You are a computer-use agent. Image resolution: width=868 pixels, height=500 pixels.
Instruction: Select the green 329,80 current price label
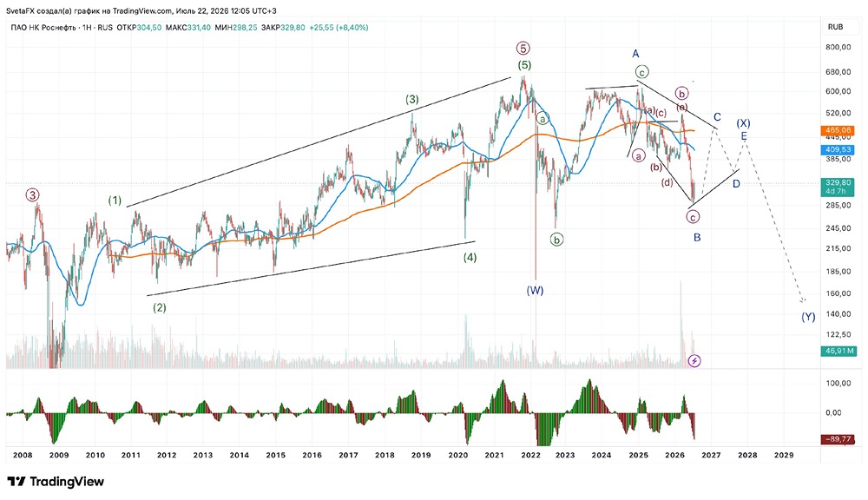(838, 187)
